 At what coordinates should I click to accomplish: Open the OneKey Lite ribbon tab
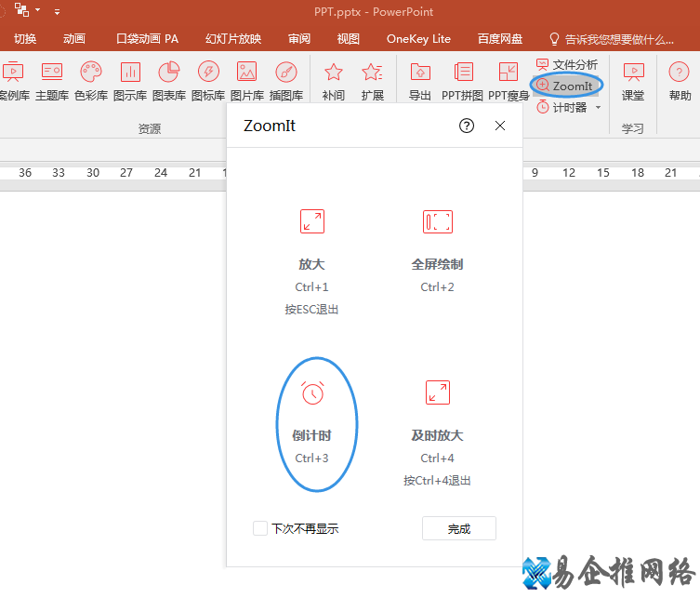point(418,39)
